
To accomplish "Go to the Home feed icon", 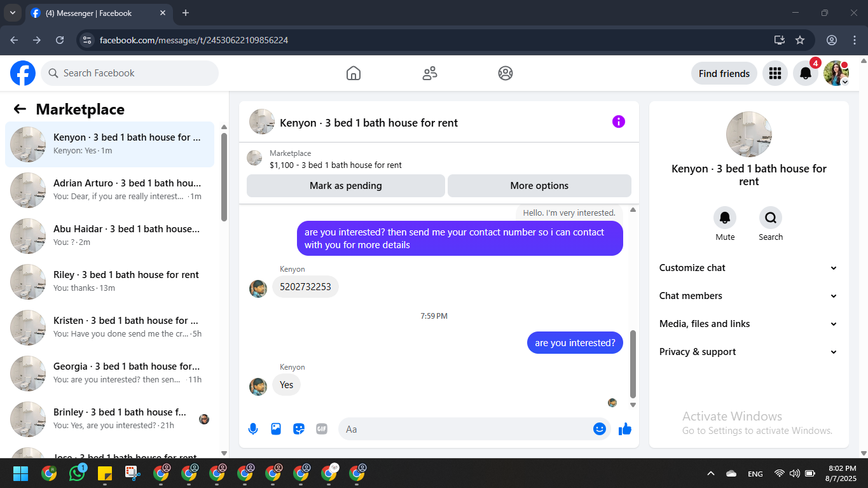I will coord(354,73).
